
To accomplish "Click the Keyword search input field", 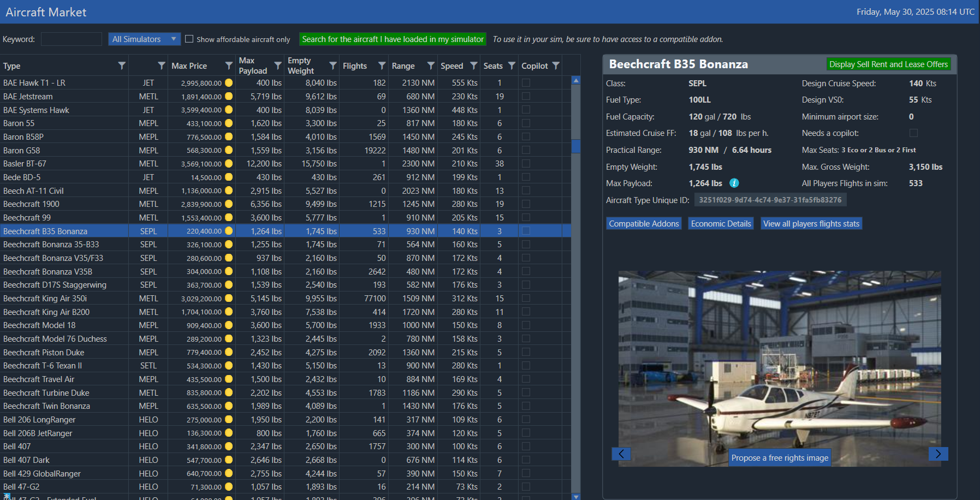I will click(x=72, y=39).
